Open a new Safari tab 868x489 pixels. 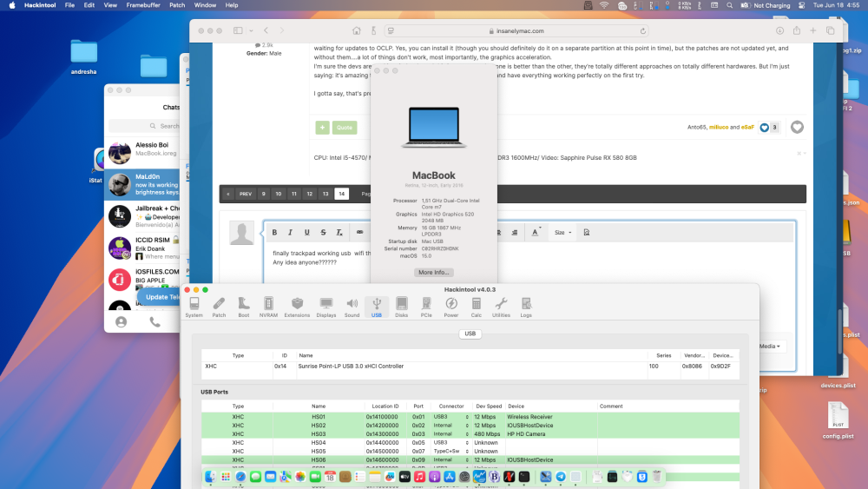click(x=813, y=31)
